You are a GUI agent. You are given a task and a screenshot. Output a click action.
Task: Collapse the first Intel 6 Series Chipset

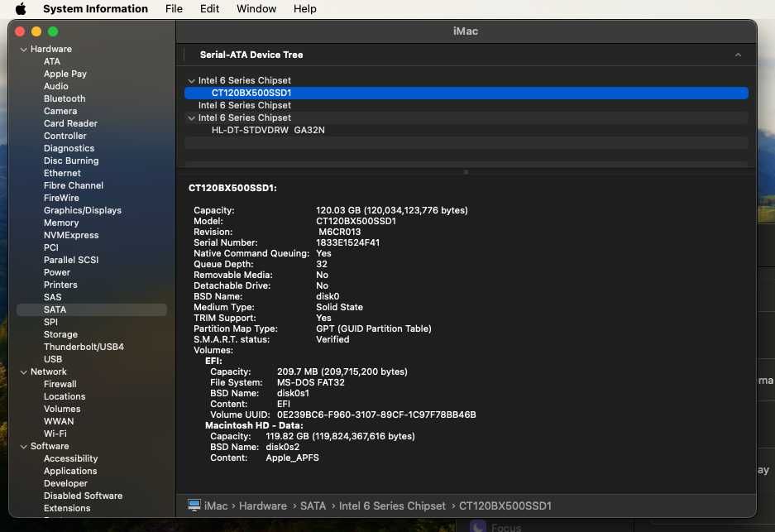click(191, 80)
